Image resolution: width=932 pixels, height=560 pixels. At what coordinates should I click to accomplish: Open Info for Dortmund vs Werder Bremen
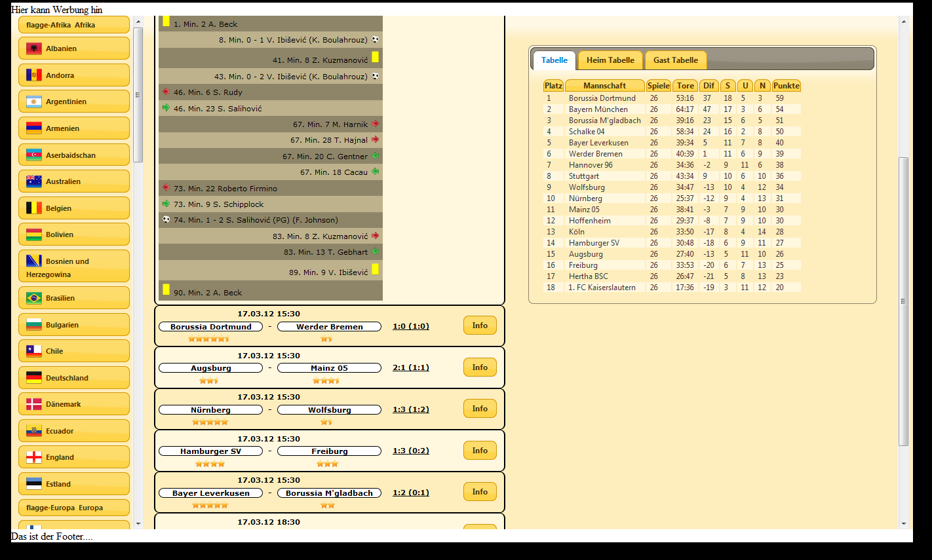(480, 326)
